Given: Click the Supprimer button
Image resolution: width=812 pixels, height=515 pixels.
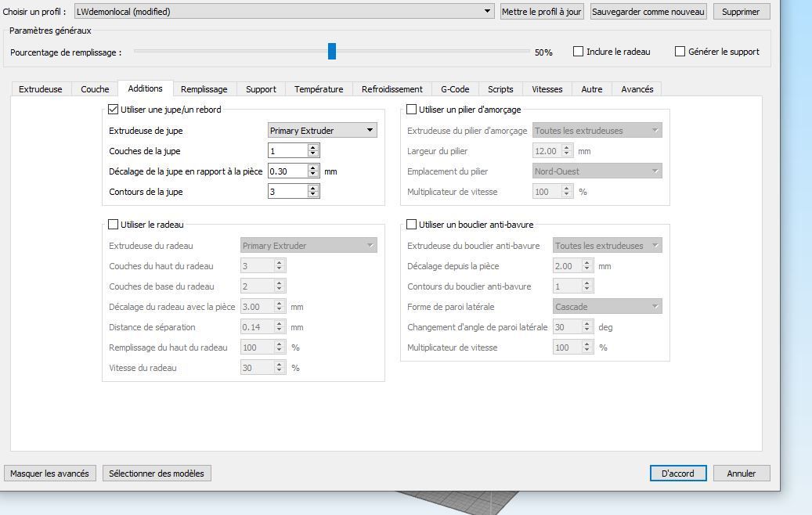Looking at the screenshot, I should coord(741,12).
